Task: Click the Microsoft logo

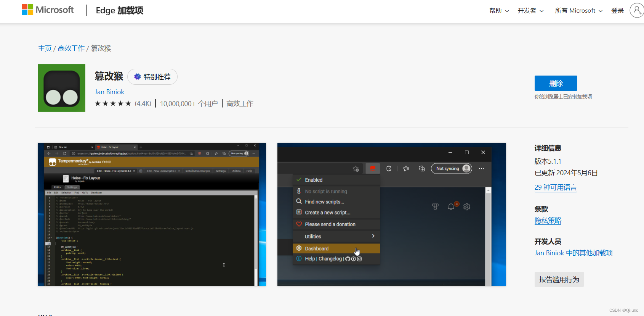Action: tap(48, 10)
